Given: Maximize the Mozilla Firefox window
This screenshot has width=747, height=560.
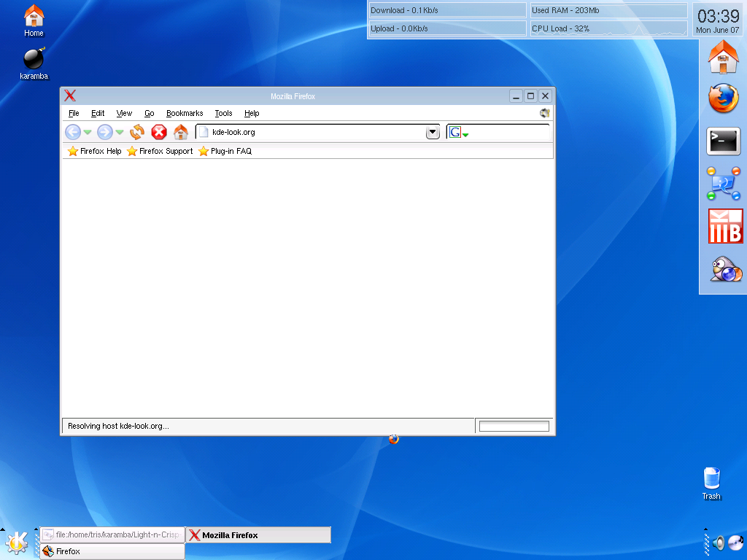Looking at the screenshot, I should 531,96.
